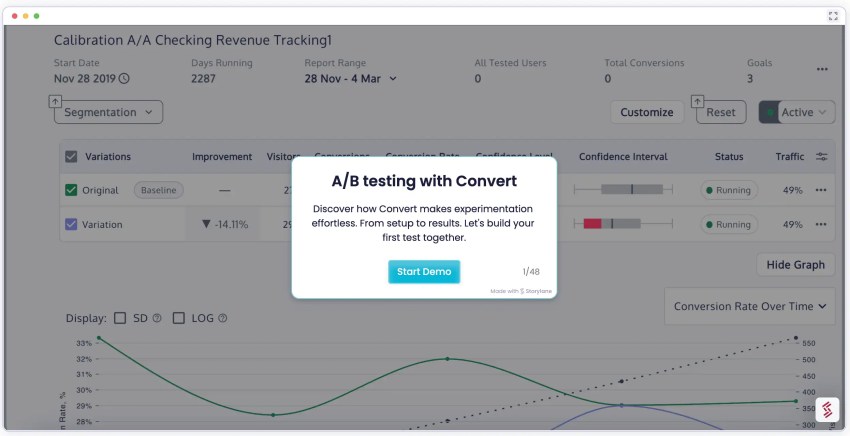
Task: Click the Traffic column header
Action: (789, 157)
